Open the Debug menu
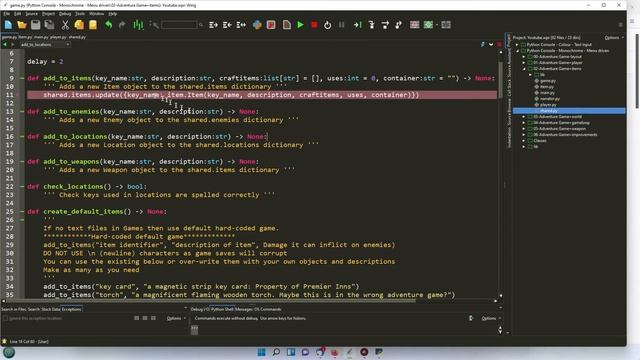The width and height of the screenshot is (640, 360). tap(65, 14)
